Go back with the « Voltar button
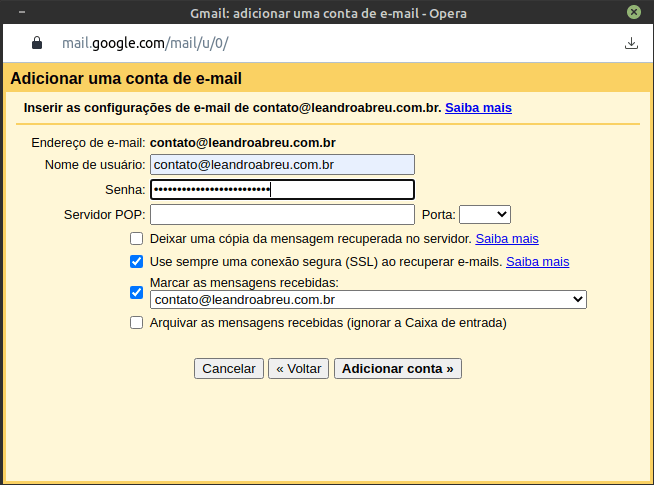 click(x=299, y=369)
